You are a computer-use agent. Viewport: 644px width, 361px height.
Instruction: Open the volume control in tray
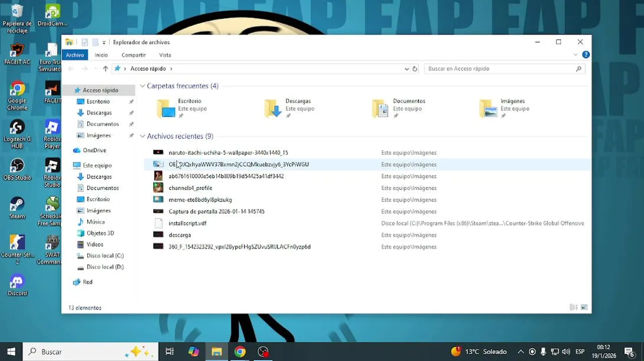[566, 352]
